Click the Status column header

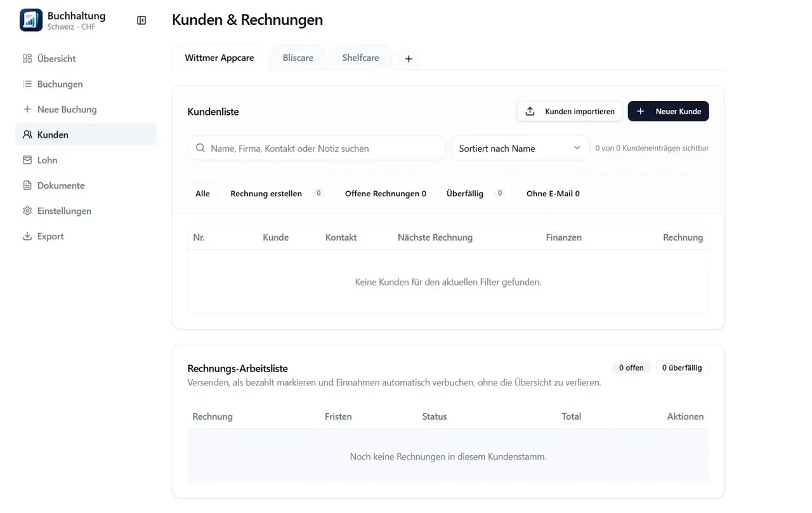(435, 416)
